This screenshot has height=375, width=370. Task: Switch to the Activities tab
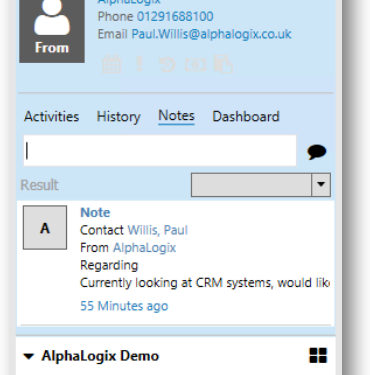[52, 117]
